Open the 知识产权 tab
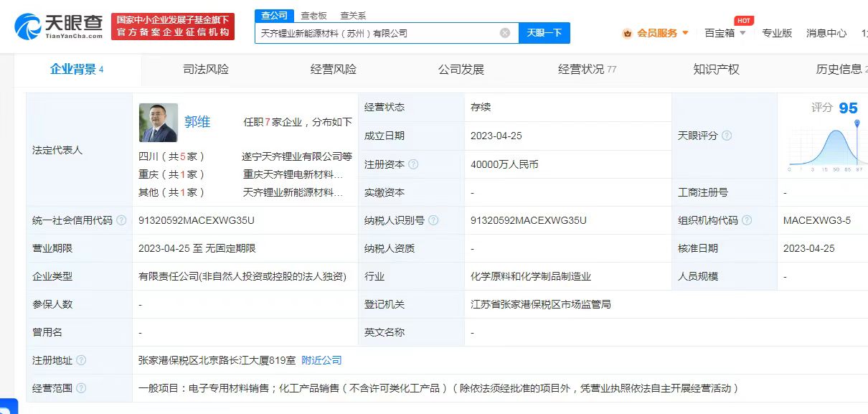 pyautogui.click(x=716, y=70)
